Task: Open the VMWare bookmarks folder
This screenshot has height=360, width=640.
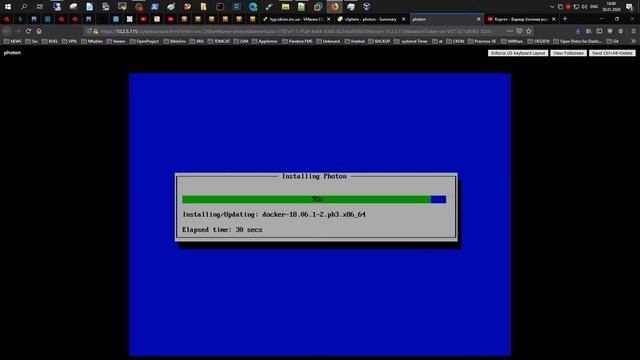Action: coord(512,41)
